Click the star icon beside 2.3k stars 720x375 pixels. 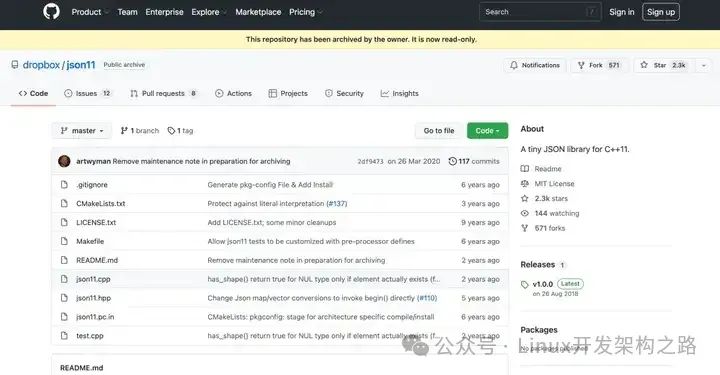[x=525, y=198]
